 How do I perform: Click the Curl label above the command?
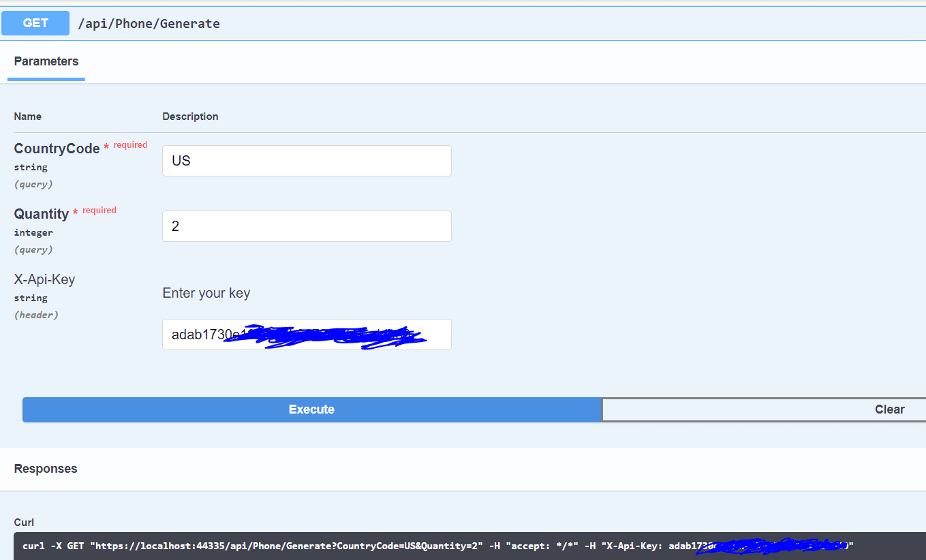[x=23, y=522]
